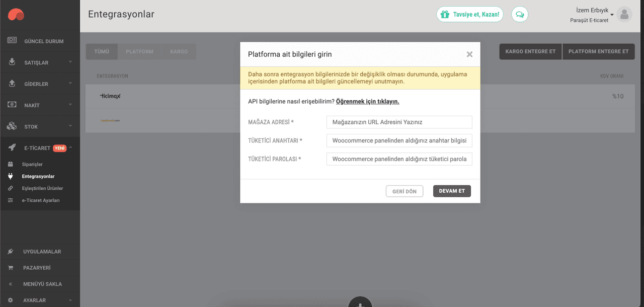Expand the Ayarlar menu arrow

(x=70, y=300)
